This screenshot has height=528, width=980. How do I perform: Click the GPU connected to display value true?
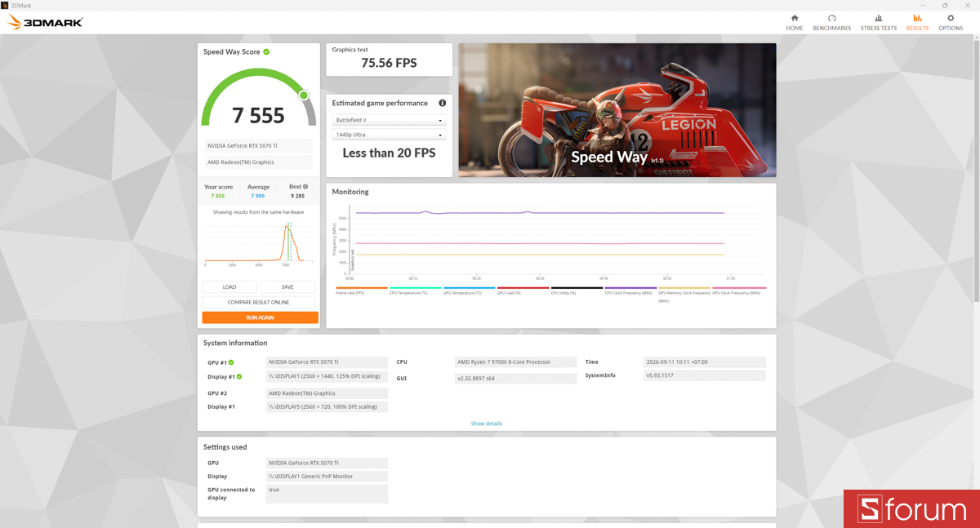327,494
